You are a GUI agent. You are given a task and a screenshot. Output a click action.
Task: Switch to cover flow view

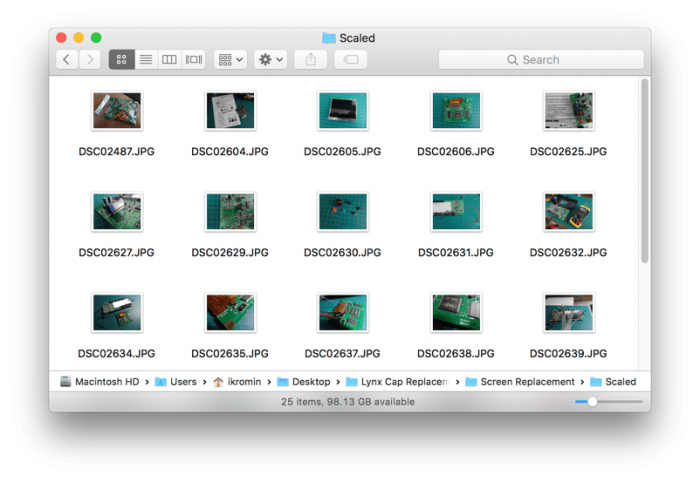click(x=194, y=59)
